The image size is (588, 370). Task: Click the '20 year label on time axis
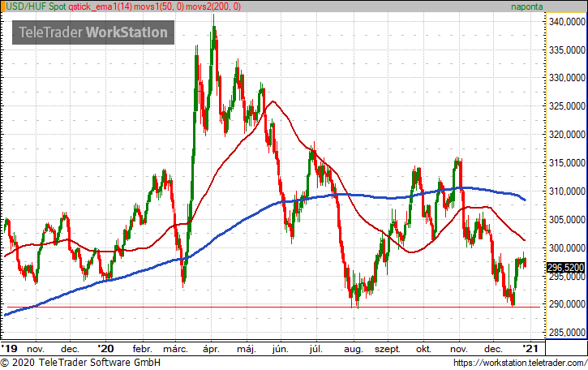[105, 349]
